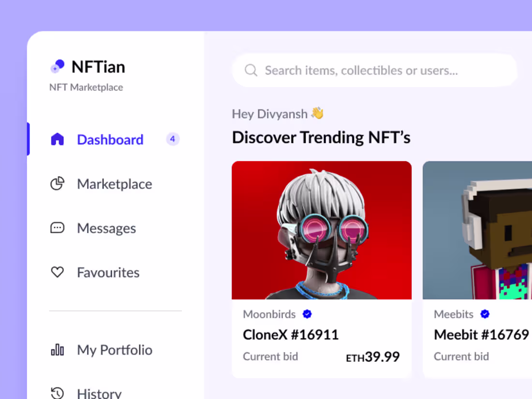Select the My Portfolio bar chart icon

pyautogui.click(x=58, y=350)
